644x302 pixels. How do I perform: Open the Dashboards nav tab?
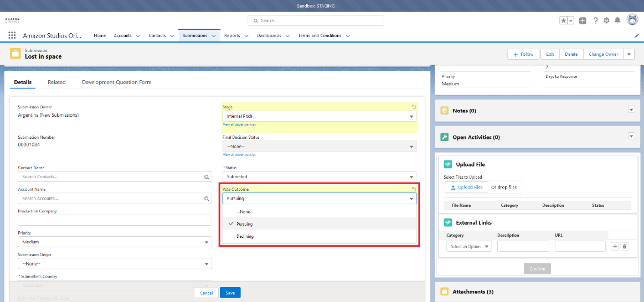click(269, 36)
